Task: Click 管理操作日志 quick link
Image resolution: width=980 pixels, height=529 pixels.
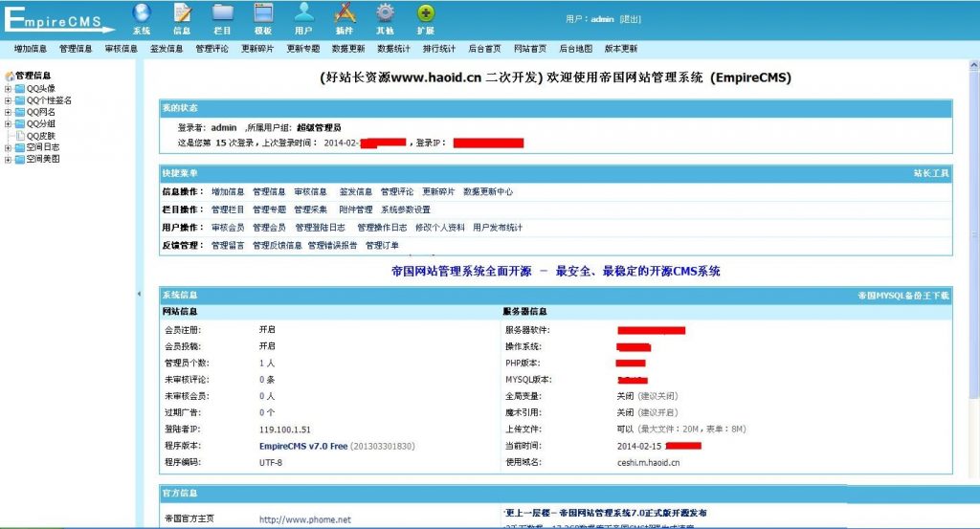Action: 382,228
